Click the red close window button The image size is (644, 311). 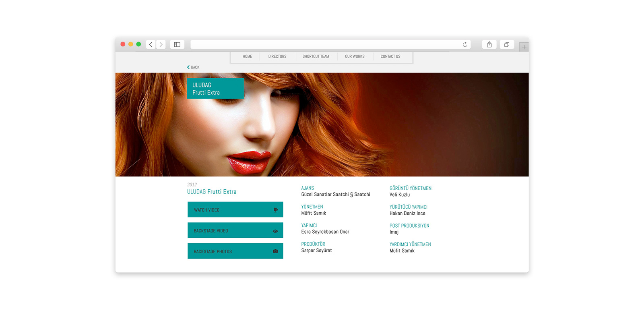[123, 44]
